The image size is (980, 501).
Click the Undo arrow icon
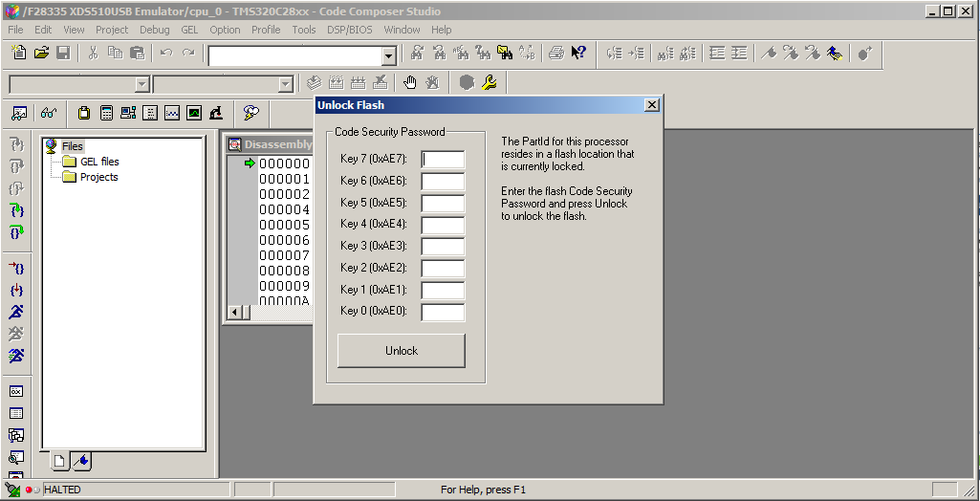[x=166, y=54]
